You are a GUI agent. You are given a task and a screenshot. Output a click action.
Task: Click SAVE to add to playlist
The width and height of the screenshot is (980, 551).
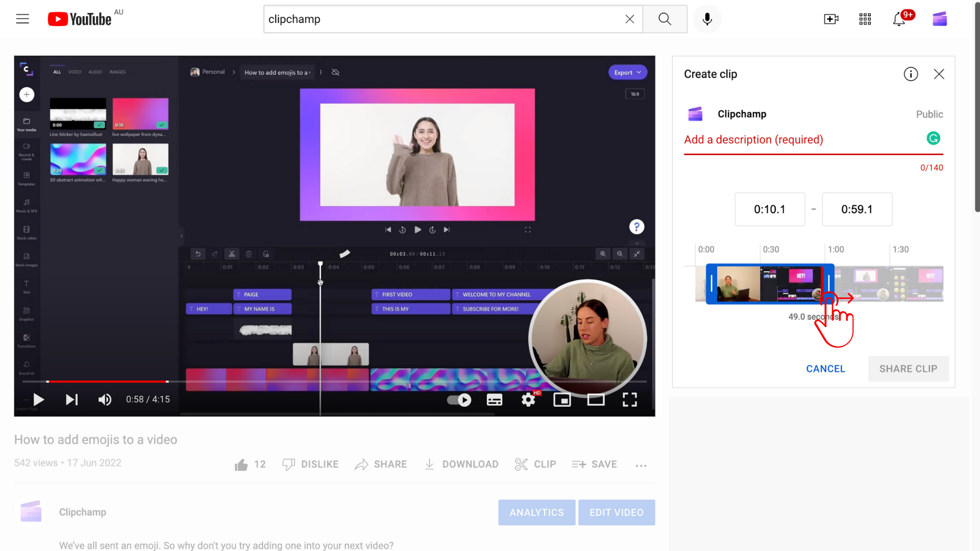[x=594, y=464]
